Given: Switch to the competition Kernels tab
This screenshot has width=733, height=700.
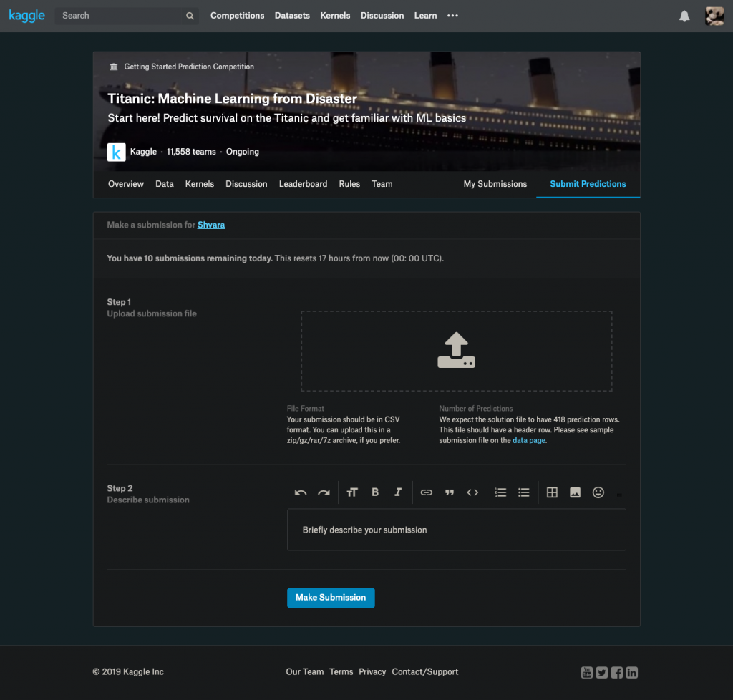Looking at the screenshot, I should (200, 184).
